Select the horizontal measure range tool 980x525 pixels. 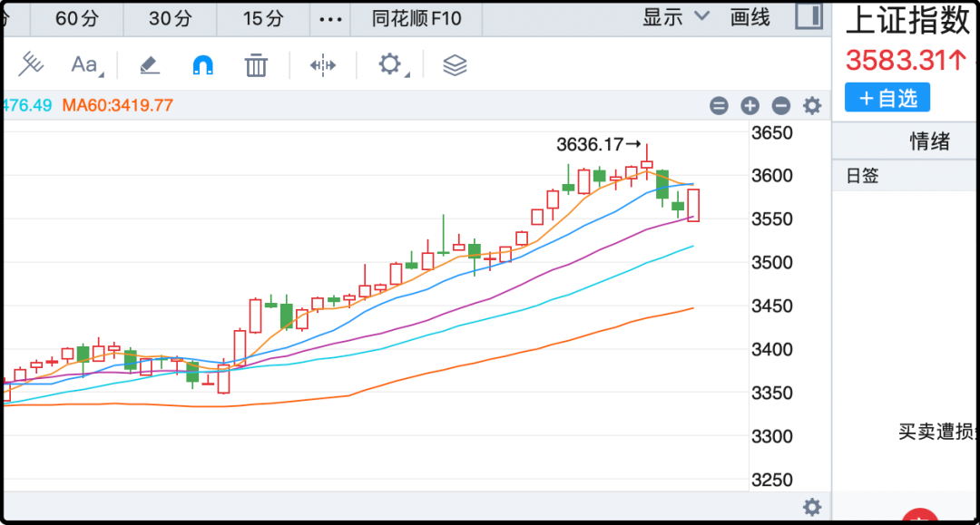[x=323, y=64]
